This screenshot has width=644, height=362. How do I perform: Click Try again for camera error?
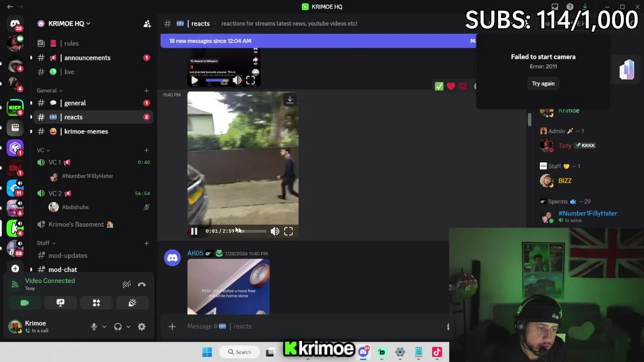pyautogui.click(x=543, y=83)
